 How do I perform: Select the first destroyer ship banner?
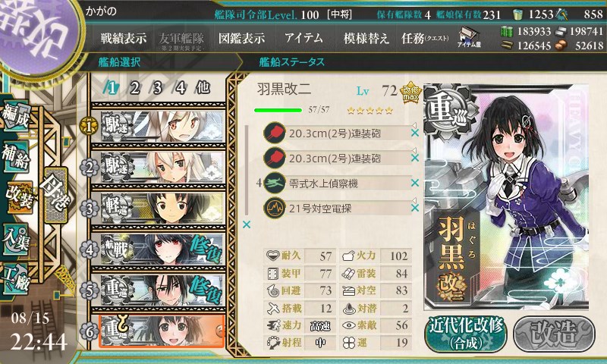[x=162, y=126]
